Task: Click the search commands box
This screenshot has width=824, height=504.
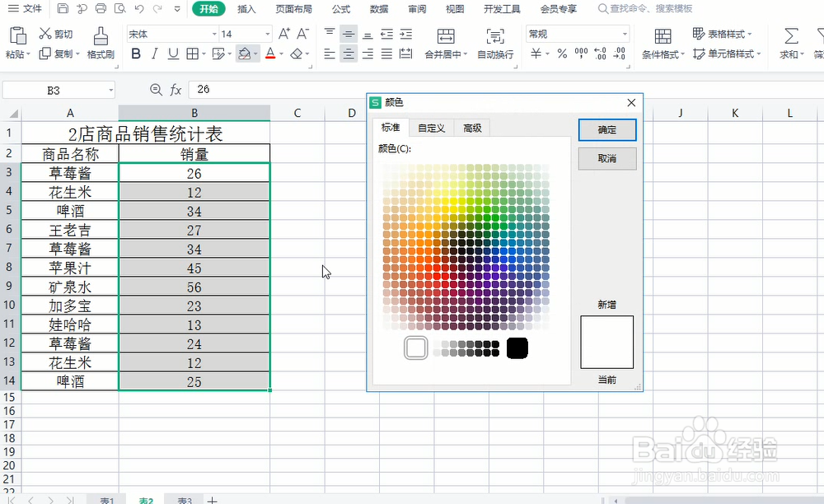Action: tap(645, 9)
